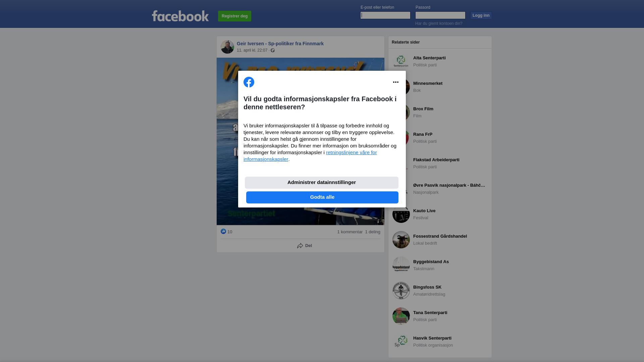
Task: Open the three-dots menu in cookie dialog
Action: tap(396, 82)
